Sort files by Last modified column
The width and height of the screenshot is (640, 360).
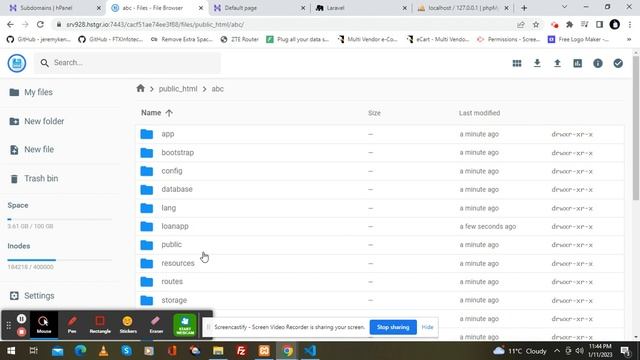pyautogui.click(x=479, y=113)
